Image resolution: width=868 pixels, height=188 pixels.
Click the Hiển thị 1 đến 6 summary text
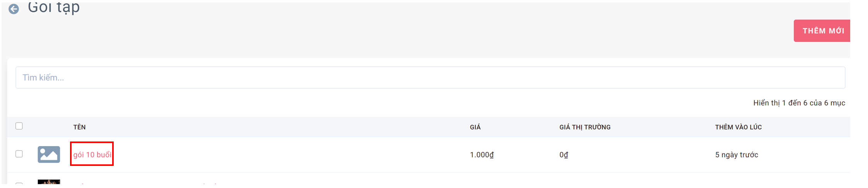pyautogui.click(x=799, y=103)
